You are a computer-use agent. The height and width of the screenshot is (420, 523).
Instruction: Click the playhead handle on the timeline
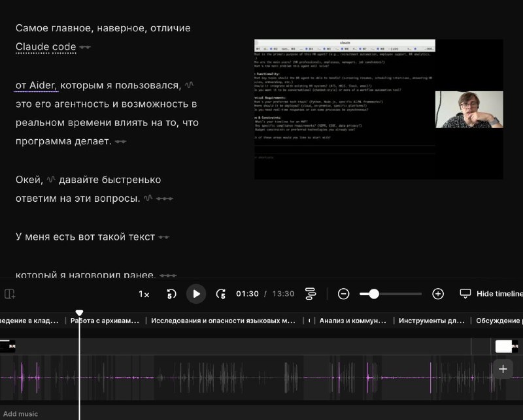79,313
